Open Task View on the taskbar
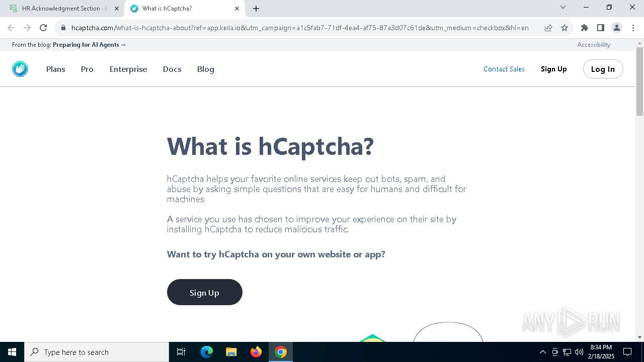 click(x=181, y=352)
